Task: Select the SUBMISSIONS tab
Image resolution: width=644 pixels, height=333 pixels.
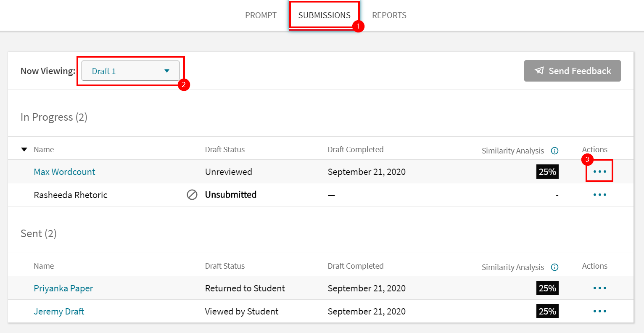Action: pos(324,15)
